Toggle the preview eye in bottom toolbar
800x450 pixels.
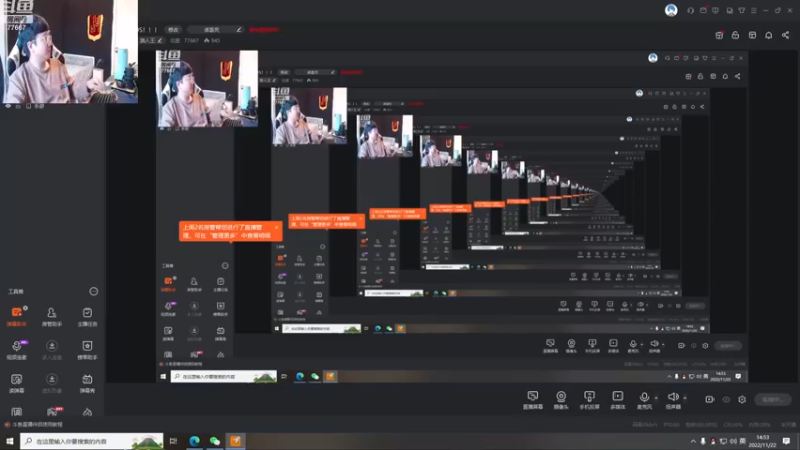[x=726, y=399]
